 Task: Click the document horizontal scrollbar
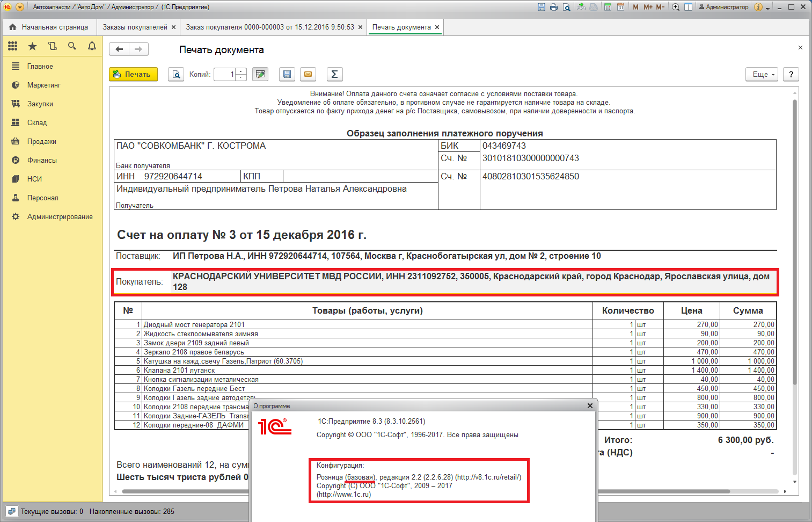pos(426,491)
